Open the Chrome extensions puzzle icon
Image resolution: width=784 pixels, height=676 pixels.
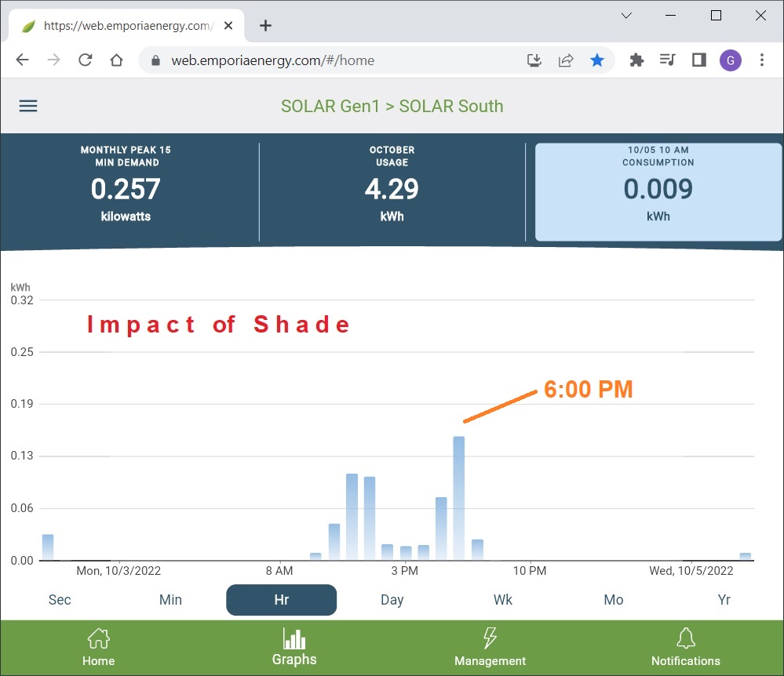[x=636, y=60]
